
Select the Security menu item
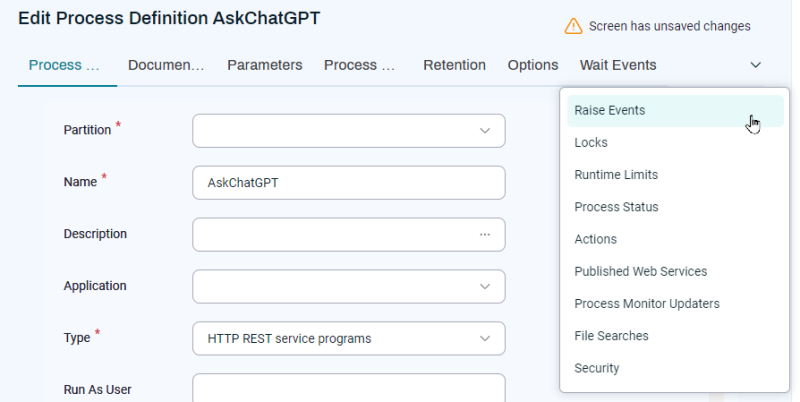pyautogui.click(x=597, y=368)
